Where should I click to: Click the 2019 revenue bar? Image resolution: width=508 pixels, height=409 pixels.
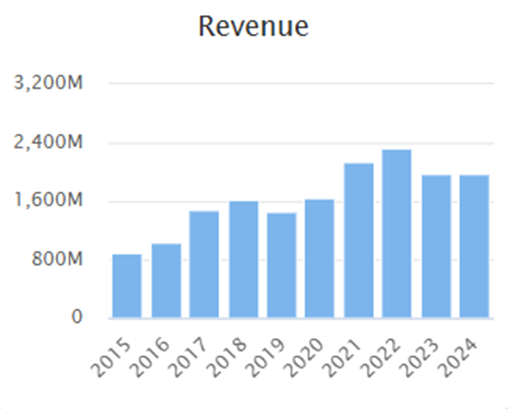coord(282,265)
